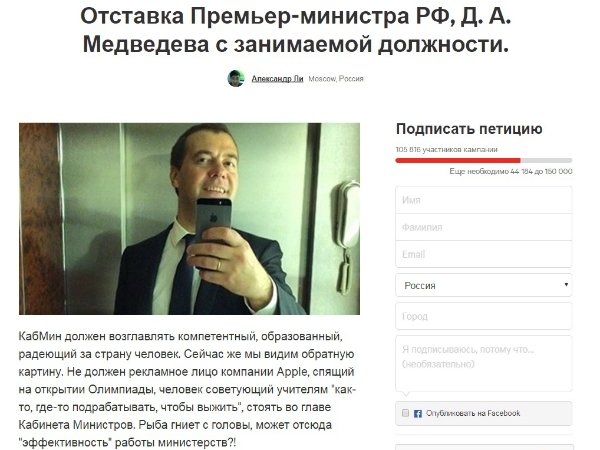Click the 105 816 участников counter text
This screenshot has height=450, width=600.
tap(447, 150)
